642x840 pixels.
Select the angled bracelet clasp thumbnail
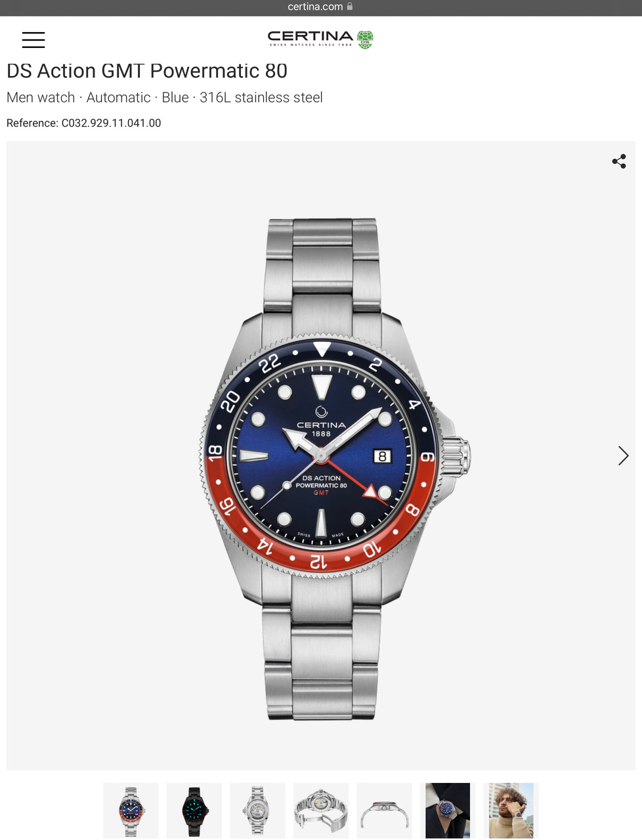(321, 810)
